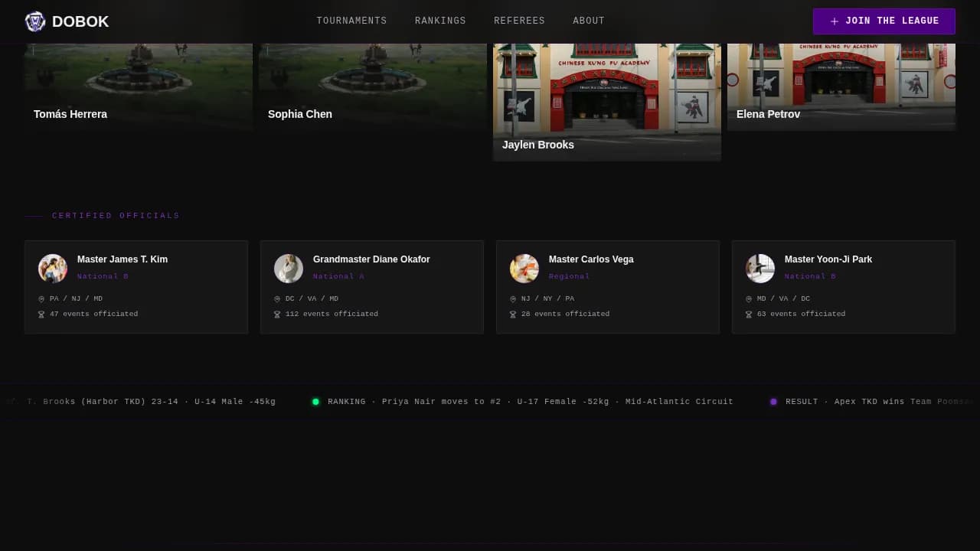Open the About nav link

(589, 21)
